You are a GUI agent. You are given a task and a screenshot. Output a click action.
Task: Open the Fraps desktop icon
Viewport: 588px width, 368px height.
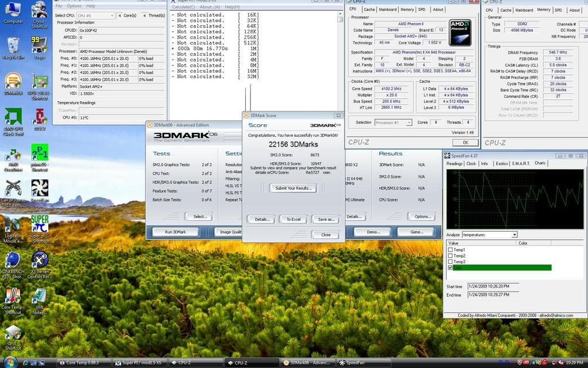click(40, 48)
